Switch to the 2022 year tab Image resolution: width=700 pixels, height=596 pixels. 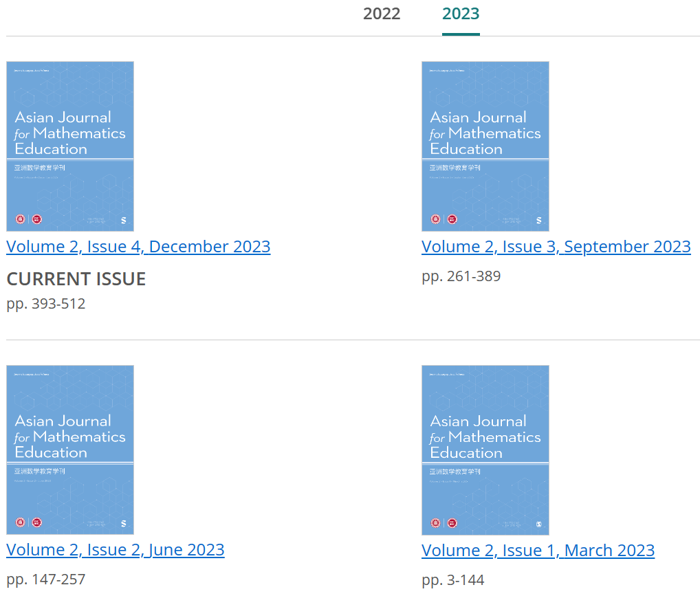381,14
